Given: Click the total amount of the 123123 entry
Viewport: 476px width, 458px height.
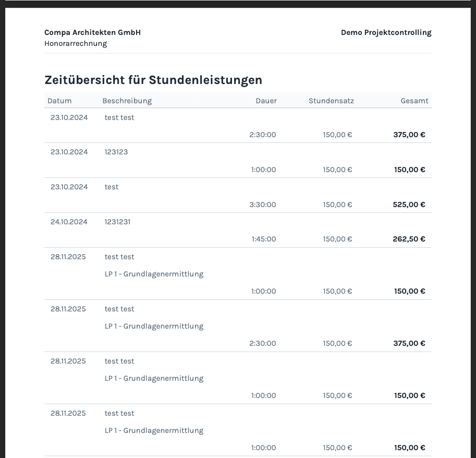Looking at the screenshot, I should coord(409,170).
